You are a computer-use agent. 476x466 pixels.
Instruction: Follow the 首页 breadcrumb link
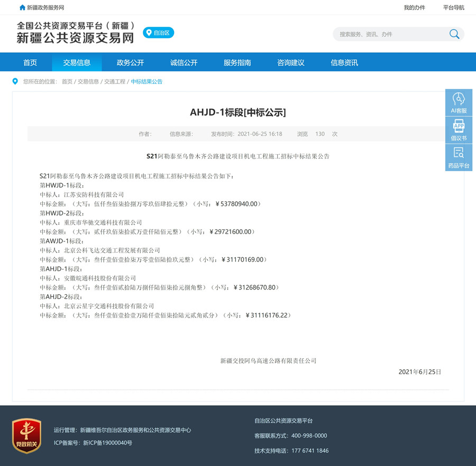click(x=67, y=81)
